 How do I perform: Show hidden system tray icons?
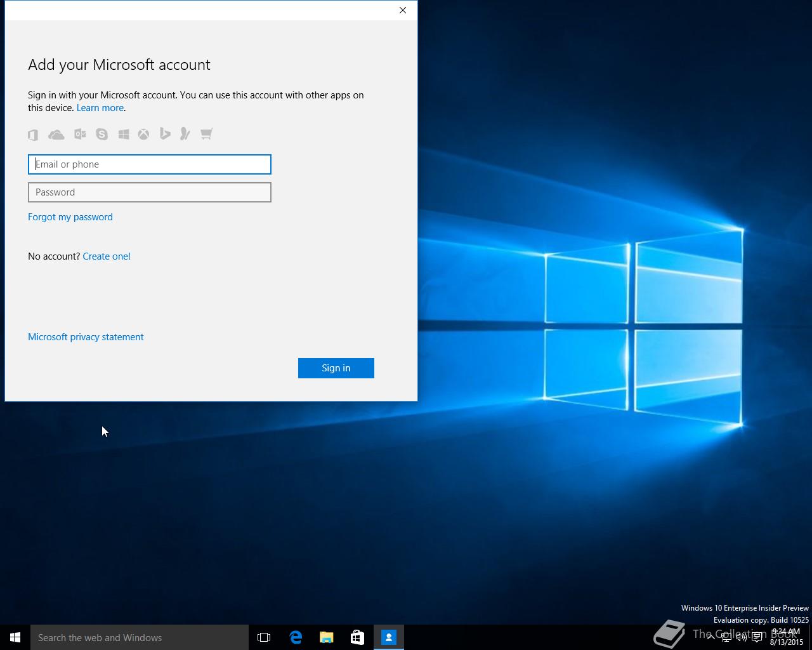(710, 637)
